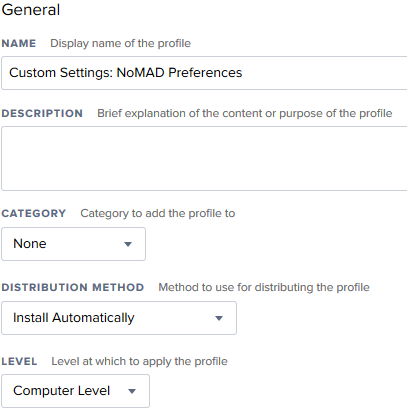Viewport: 407px width, 410px height.
Task: Open the Category dropdown showing None
Action: (x=73, y=244)
